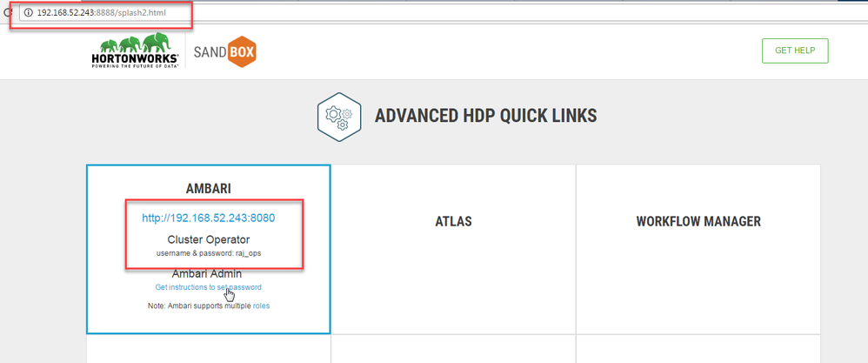The width and height of the screenshot is (868, 363).
Task: Click the address bar URL field
Action: click(443, 12)
